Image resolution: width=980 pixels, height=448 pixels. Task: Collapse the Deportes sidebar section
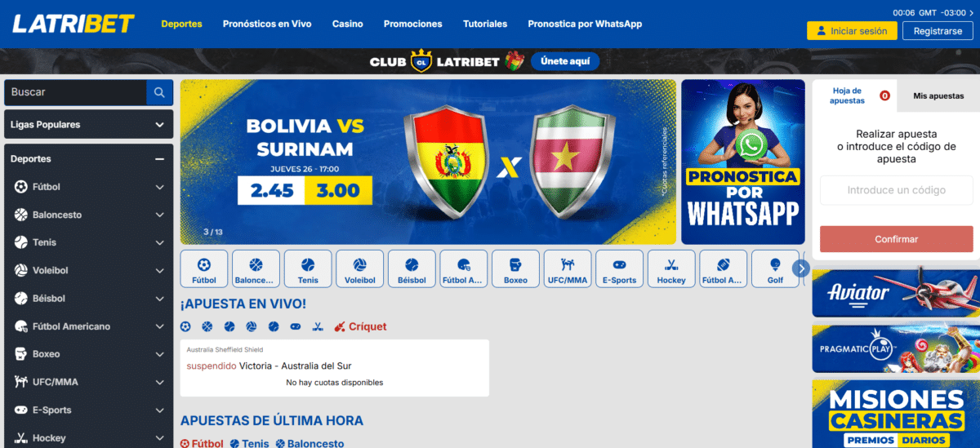coord(160,159)
